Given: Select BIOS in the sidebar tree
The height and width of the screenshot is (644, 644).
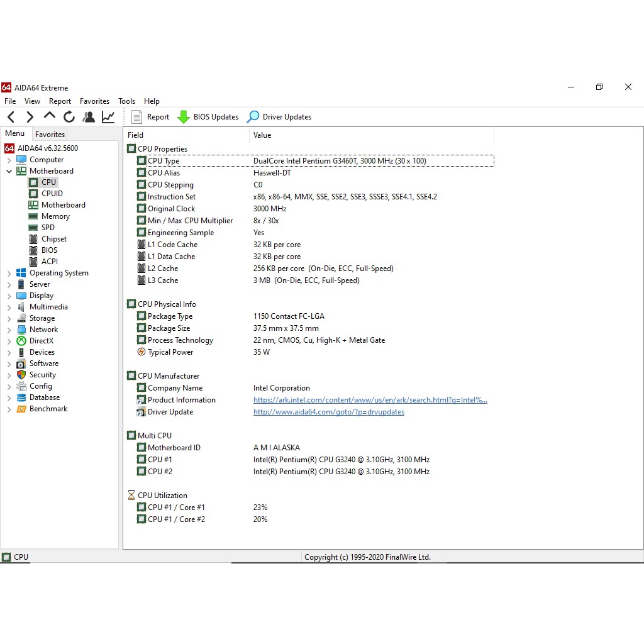Looking at the screenshot, I should tap(49, 250).
